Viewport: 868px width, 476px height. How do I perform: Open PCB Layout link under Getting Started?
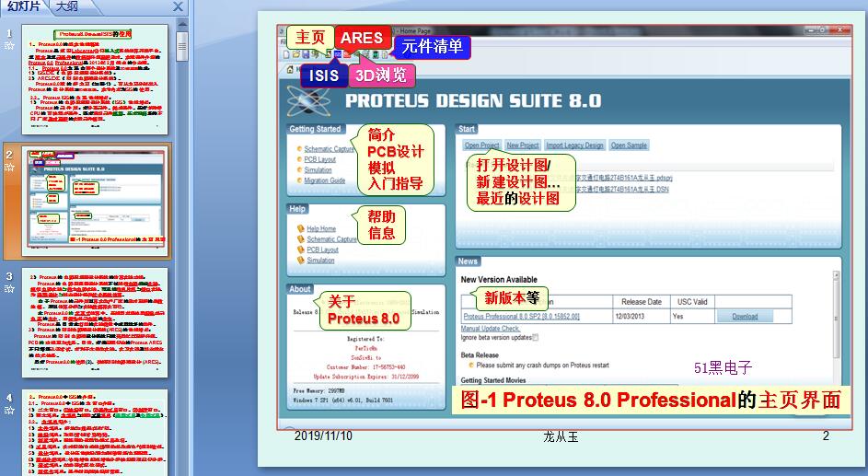[x=320, y=159]
